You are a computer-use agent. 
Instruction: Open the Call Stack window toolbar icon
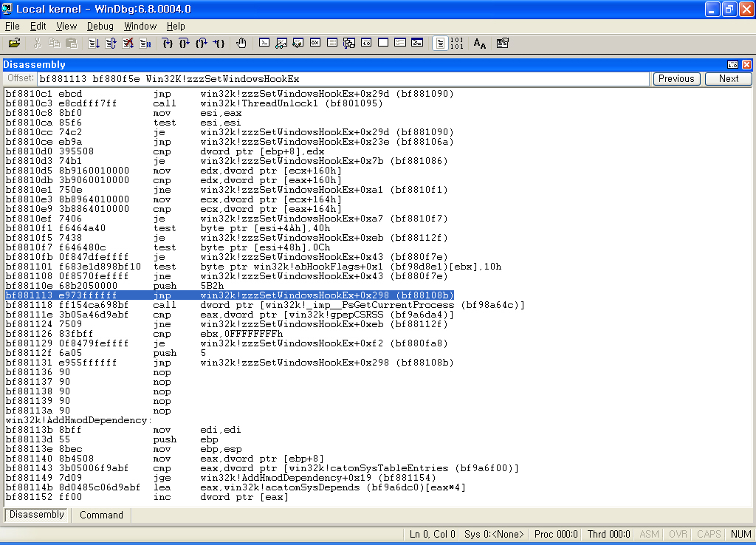coord(349,44)
